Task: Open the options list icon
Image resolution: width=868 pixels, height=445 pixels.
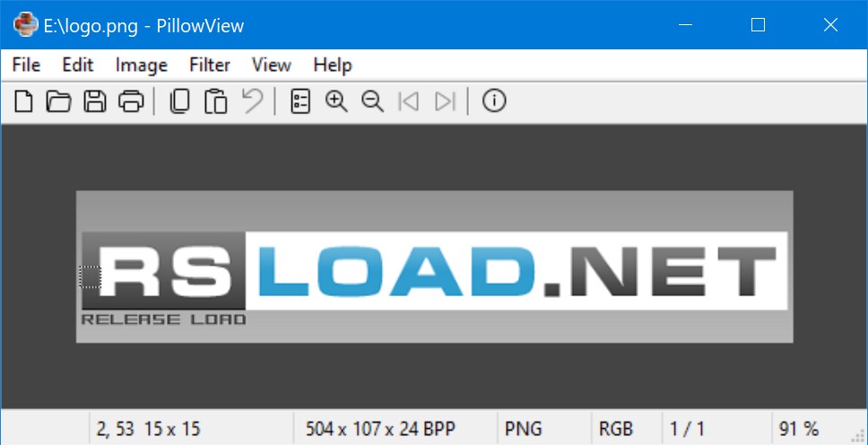Action: coord(300,101)
